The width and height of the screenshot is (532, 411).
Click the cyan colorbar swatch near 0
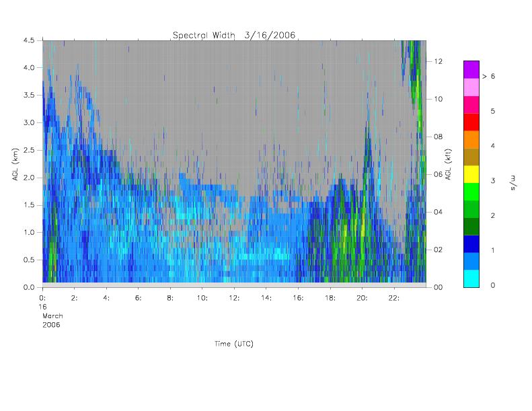pos(471,278)
